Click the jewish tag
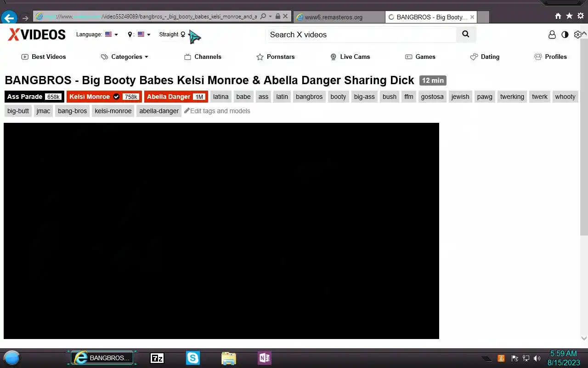 (460, 97)
